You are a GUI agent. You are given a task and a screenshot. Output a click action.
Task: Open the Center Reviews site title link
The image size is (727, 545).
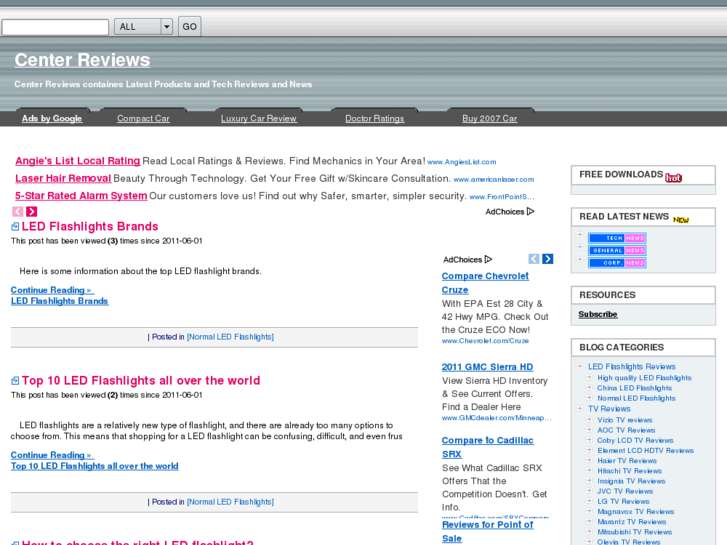82,60
